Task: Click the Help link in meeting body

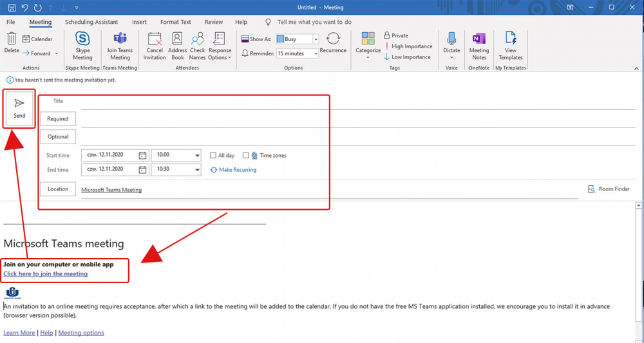Action: (x=46, y=333)
